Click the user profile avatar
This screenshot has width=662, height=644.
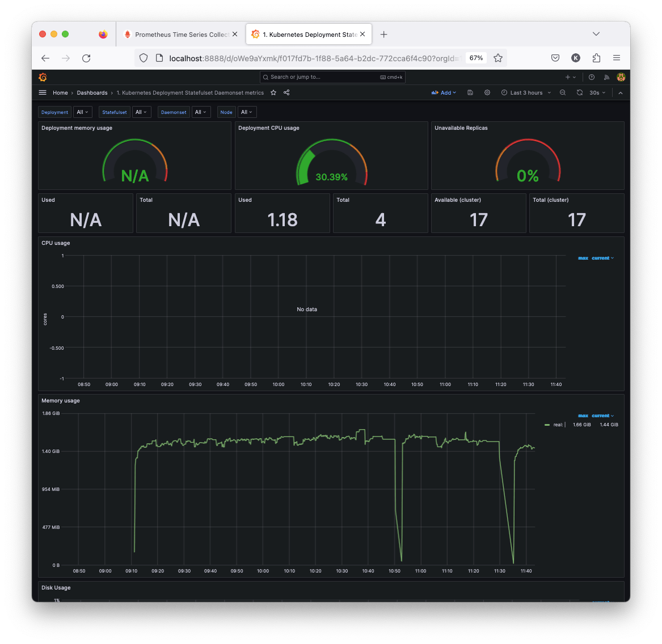click(x=621, y=77)
